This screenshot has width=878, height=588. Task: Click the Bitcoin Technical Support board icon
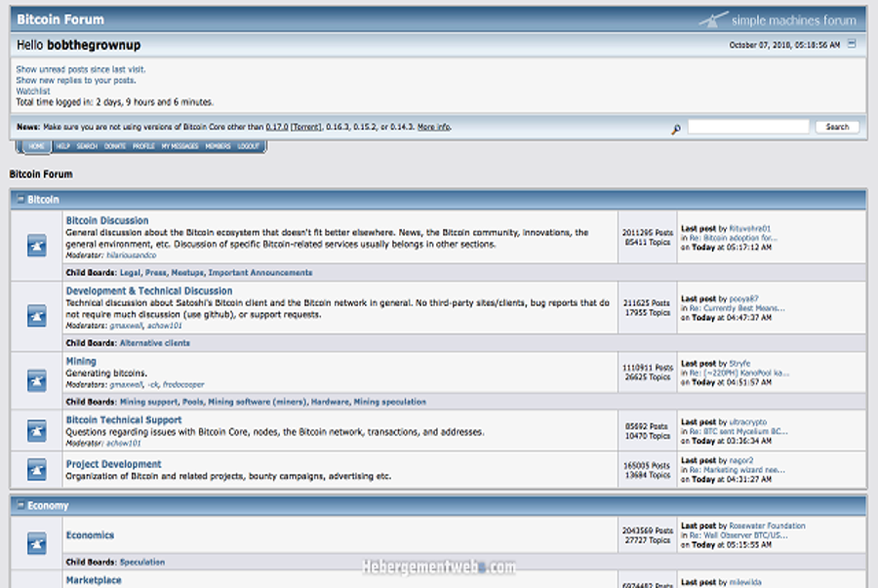point(37,431)
